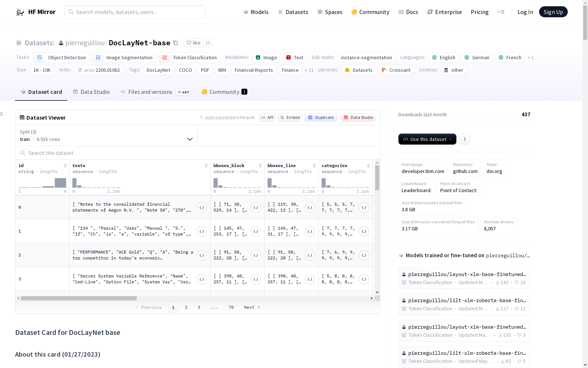This screenshot has height=368, width=588.
Task: Click the table horizontal scrollbar
Action: [x=79, y=298]
